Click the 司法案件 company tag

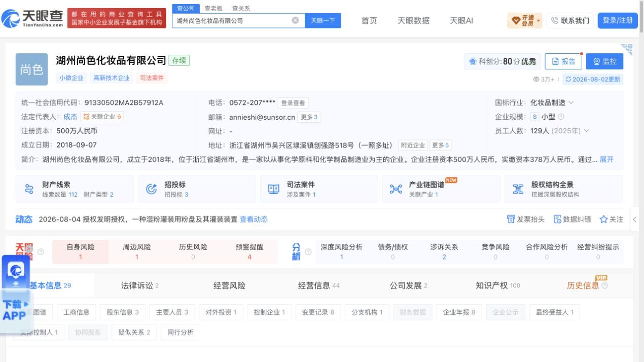pyautogui.click(x=152, y=78)
